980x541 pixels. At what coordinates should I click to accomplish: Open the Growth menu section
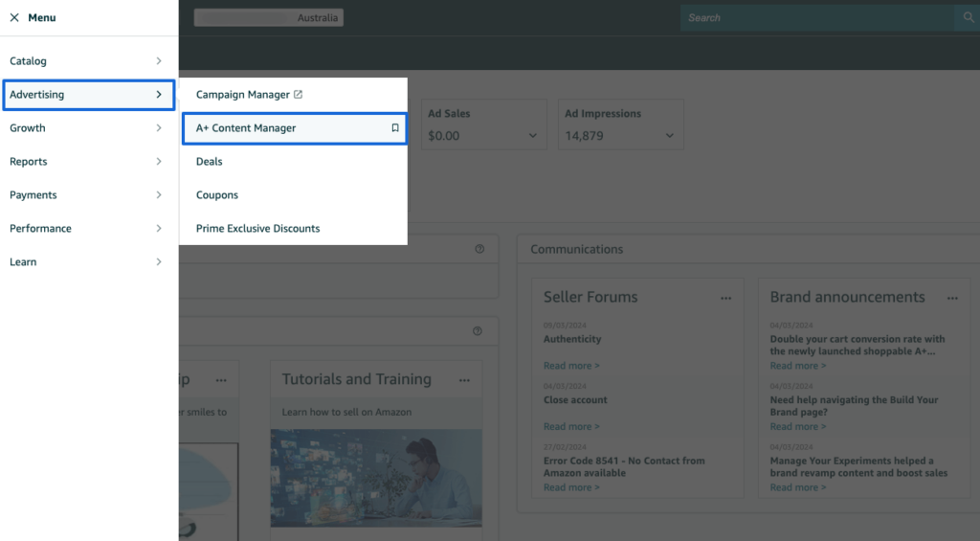[x=89, y=127]
